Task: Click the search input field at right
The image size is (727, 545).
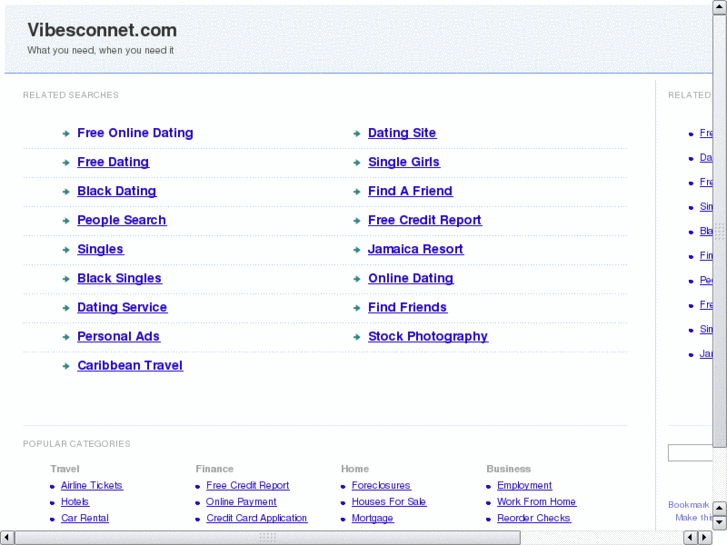Action: (x=690, y=453)
